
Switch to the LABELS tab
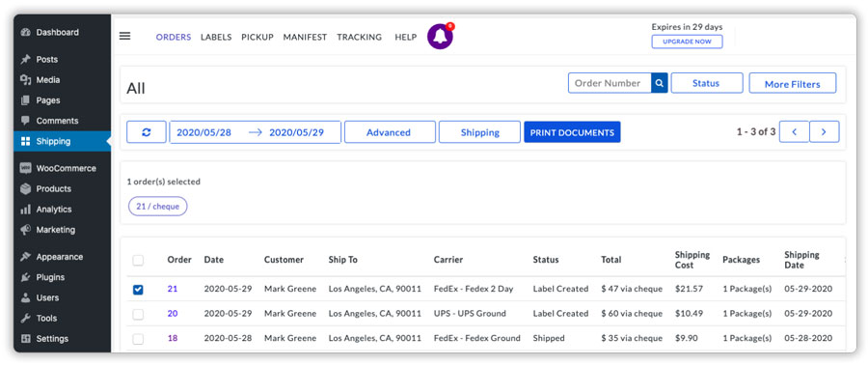click(216, 37)
